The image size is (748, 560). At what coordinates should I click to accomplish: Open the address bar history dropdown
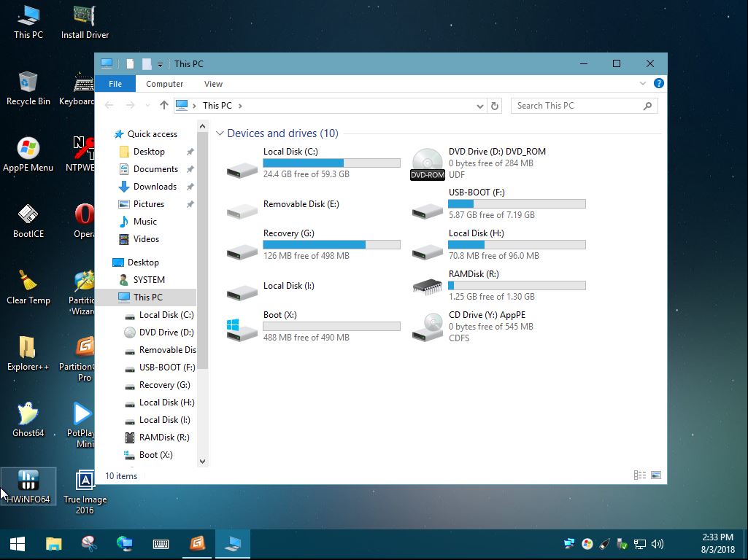(480, 106)
